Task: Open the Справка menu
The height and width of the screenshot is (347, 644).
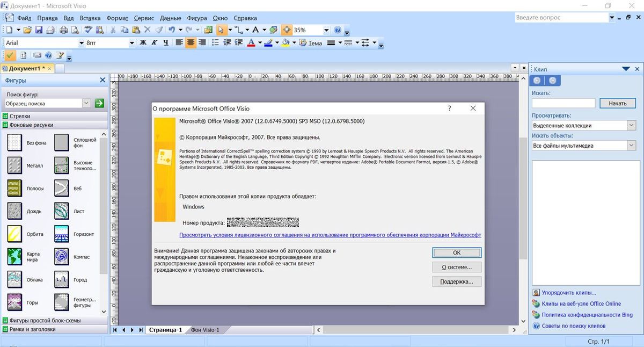Action: [246, 18]
